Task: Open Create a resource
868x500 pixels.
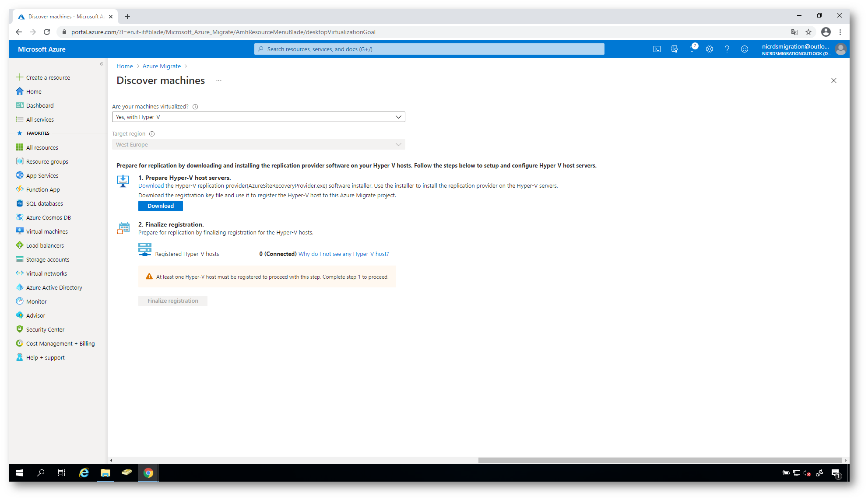Action: tap(48, 77)
